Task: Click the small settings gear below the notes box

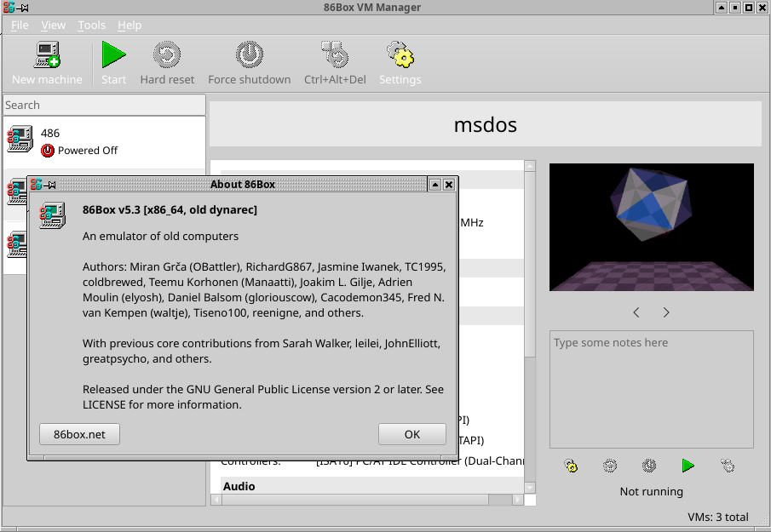Action: point(571,466)
